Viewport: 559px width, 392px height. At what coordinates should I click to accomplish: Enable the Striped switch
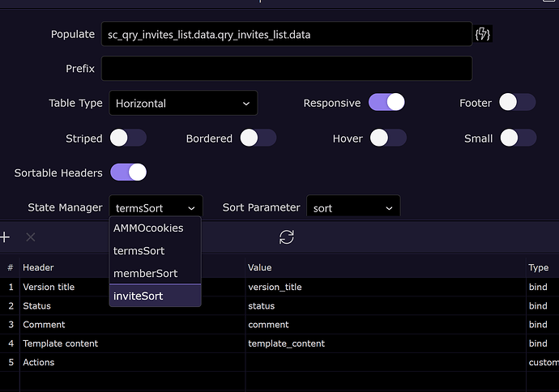[128, 138]
